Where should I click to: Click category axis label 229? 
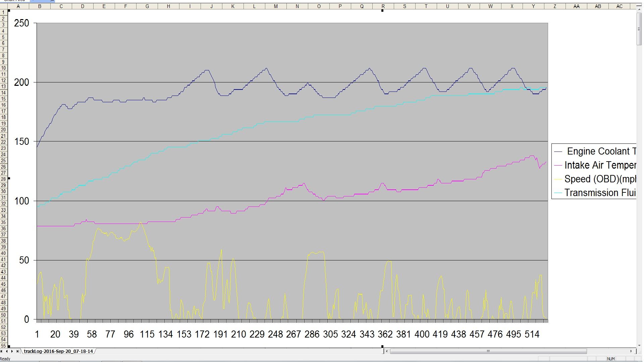click(x=257, y=334)
